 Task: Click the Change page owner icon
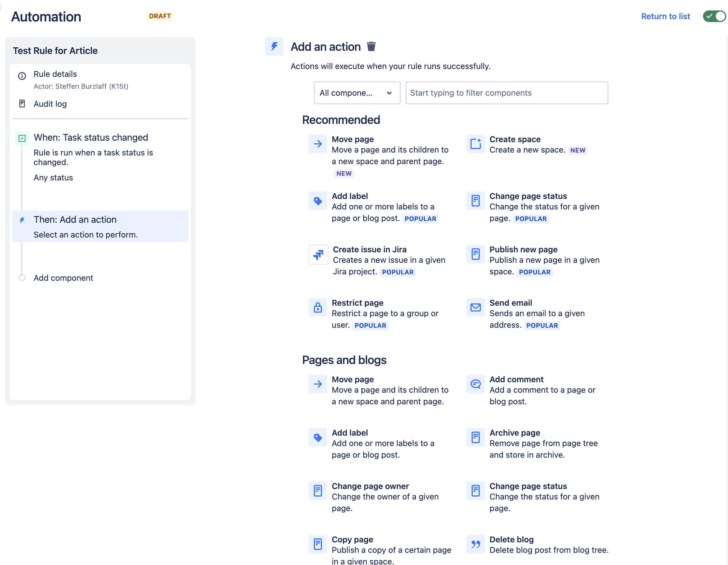(x=318, y=491)
